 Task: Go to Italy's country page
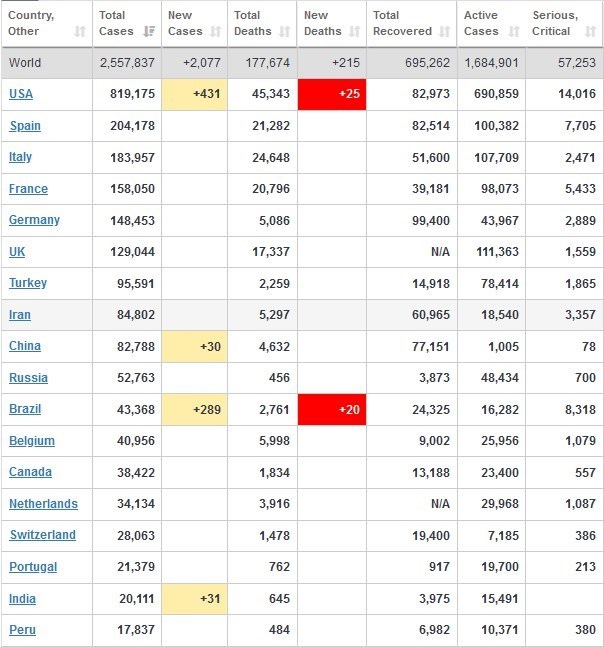coord(20,157)
